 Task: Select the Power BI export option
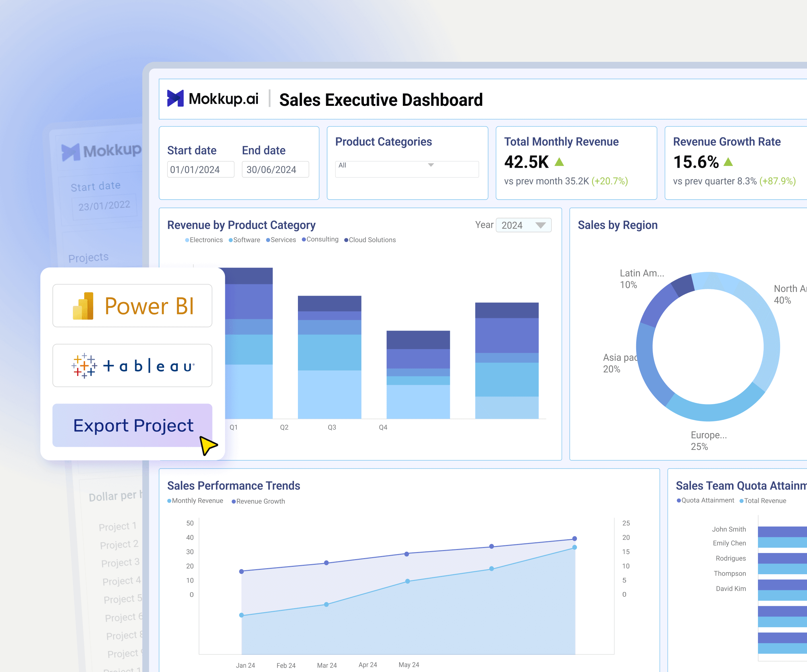132,306
